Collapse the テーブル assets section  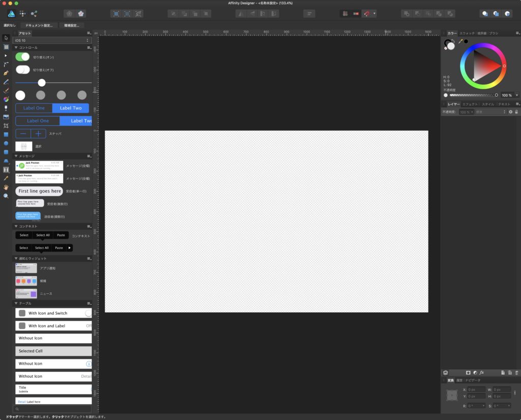click(x=16, y=303)
